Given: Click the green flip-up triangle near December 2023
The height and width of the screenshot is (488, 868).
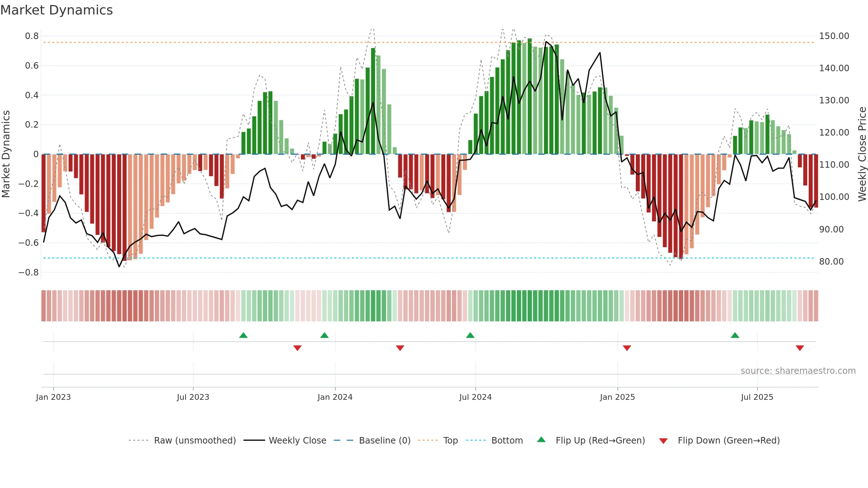Looking at the screenshot, I should click(324, 335).
